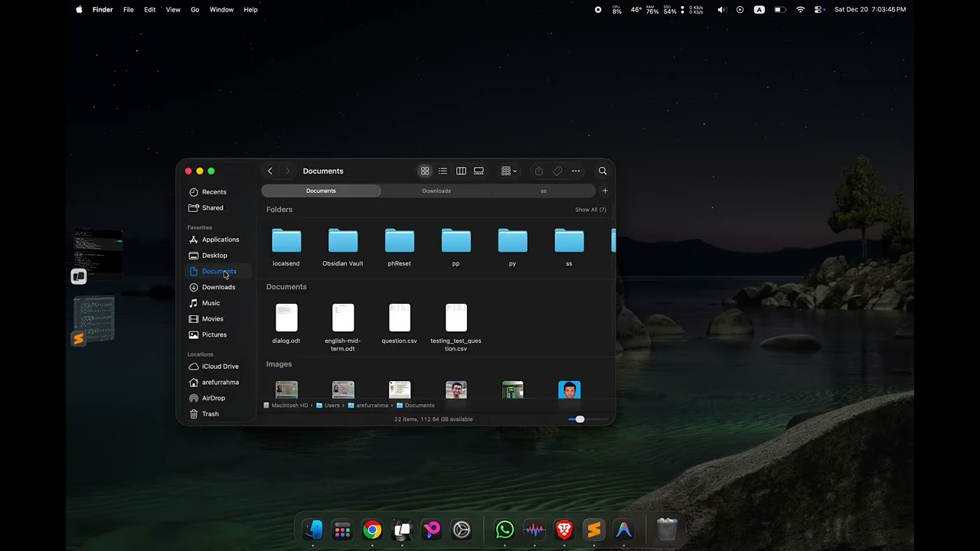Image resolution: width=980 pixels, height=551 pixels.
Task: Open the arefurrahma home folder in sidebar
Action: (x=220, y=382)
